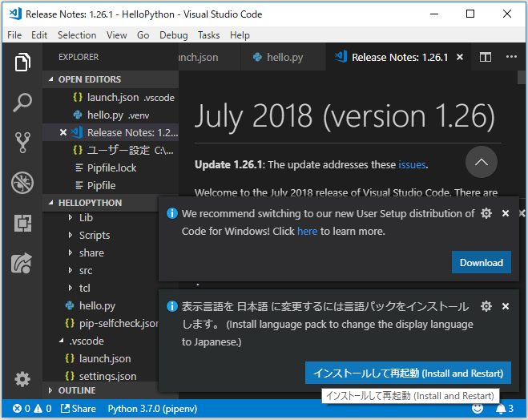Image resolution: width=528 pixels, height=420 pixels.
Task: Open the Tasks menu
Action: click(x=209, y=35)
